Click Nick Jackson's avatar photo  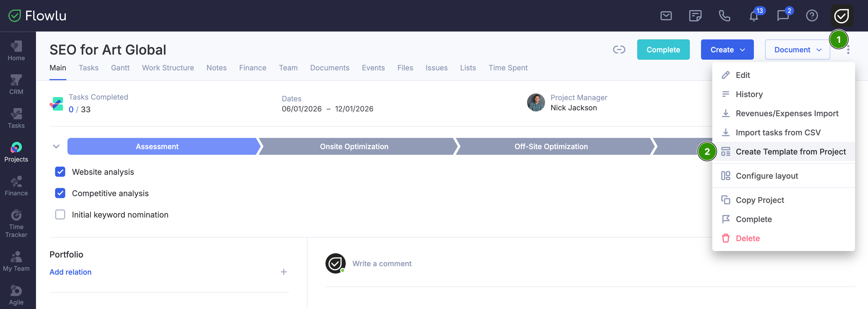(x=536, y=102)
